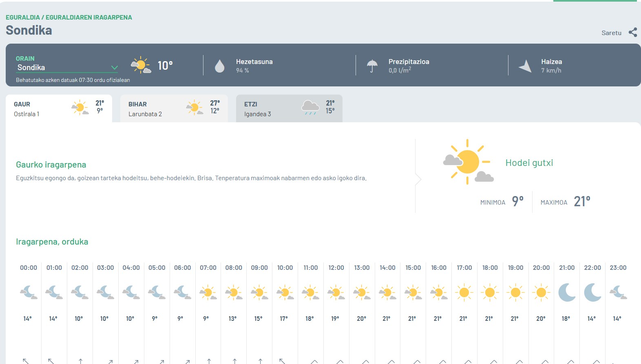The image size is (641, 364).
Task: Click the precipitation umbrella icon
Action: point(372,66)
